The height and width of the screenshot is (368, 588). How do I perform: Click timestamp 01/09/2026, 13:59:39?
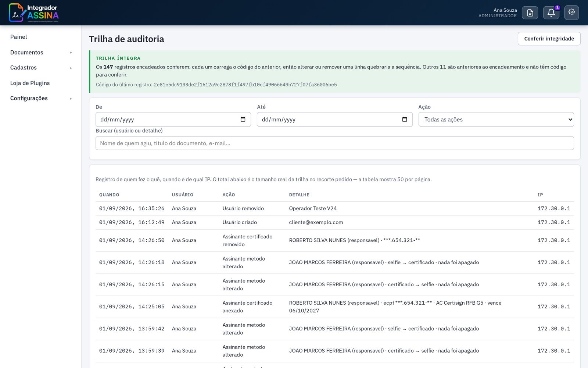point(132,351)
